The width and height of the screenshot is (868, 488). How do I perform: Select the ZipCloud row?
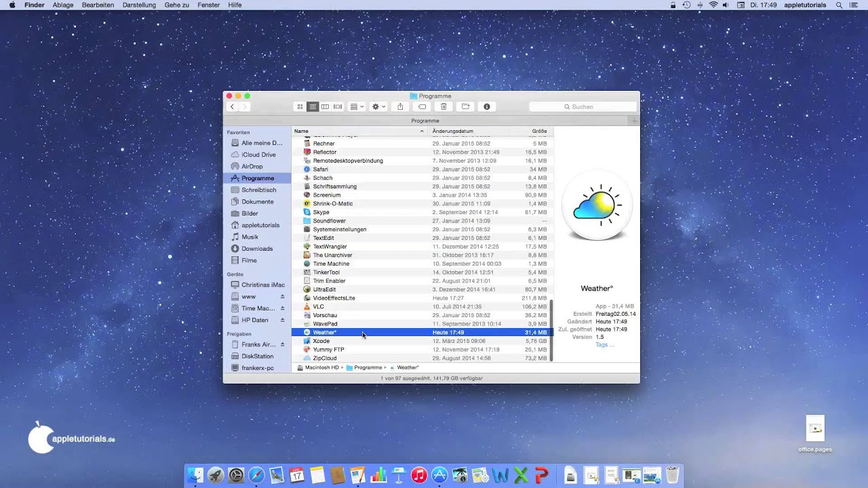tap(422, 358)
